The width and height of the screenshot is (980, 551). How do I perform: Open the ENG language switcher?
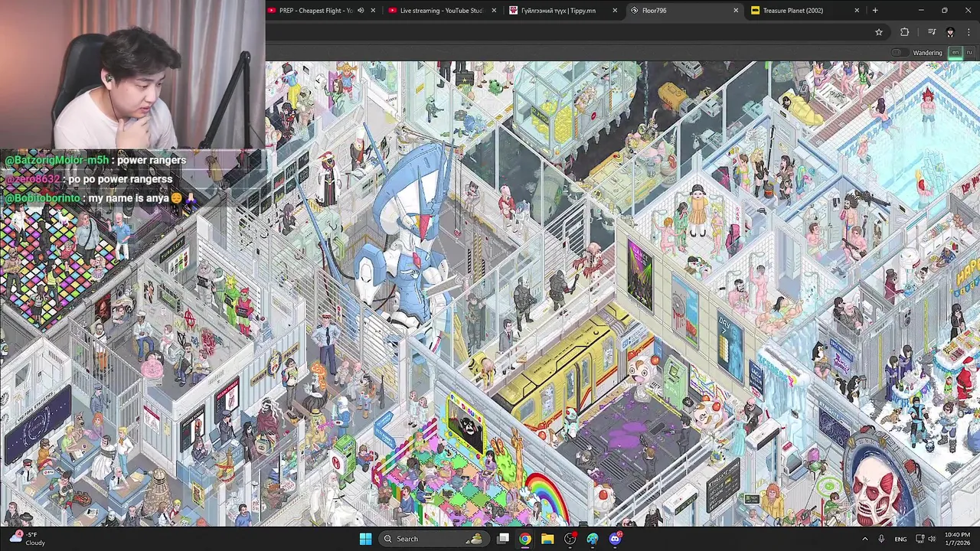900,539
